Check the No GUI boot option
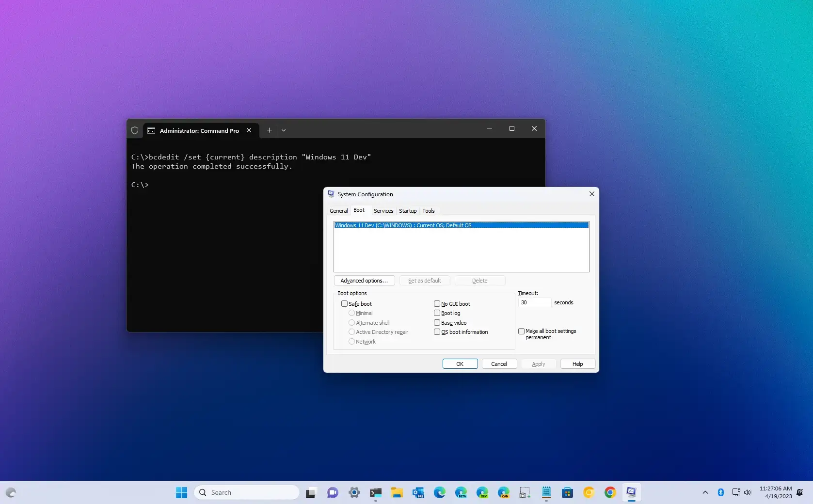Viewport: 813px width, 504px height. 437,304
